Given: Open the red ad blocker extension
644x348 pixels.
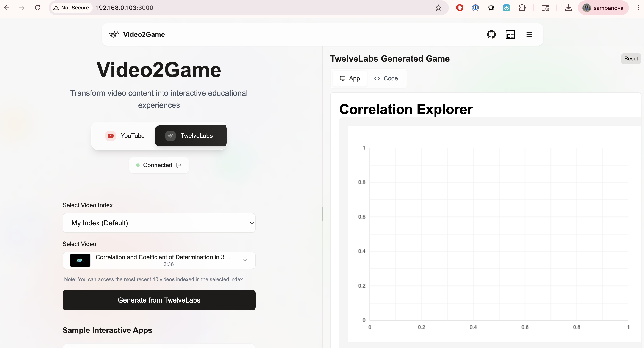Looking at the screenshot, I should (x=460, y=8).
